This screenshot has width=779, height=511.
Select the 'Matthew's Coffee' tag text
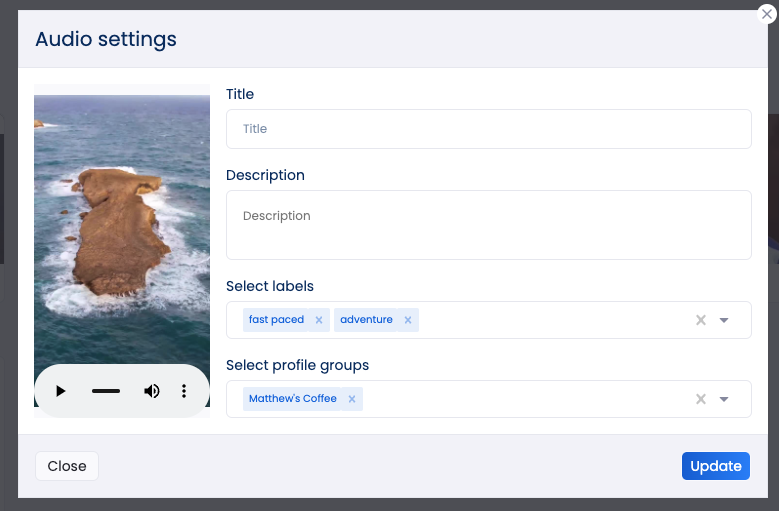tap(293, 399)
